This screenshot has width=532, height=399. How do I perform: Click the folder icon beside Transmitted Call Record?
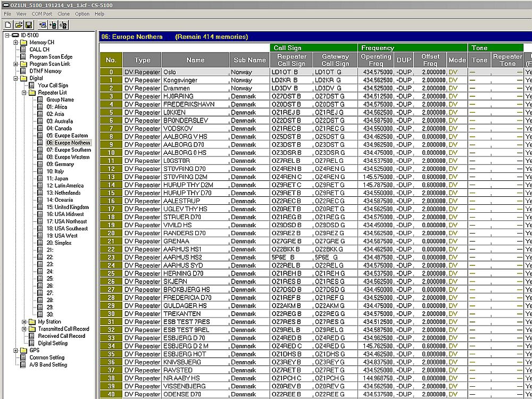(x=32, y=329)
